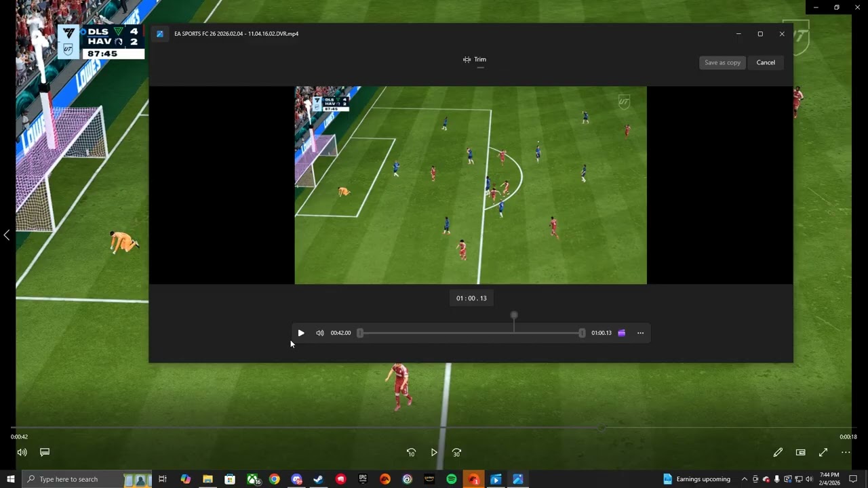Open the Earnings upcoming news widget
This screenshot has height=488, width=868.
click(x=697, y=479)
